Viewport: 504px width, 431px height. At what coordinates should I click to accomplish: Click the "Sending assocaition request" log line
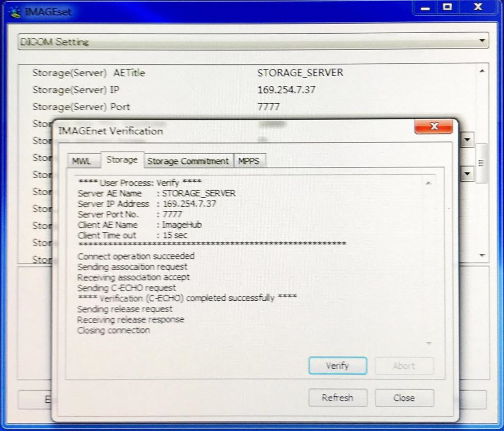pyautogui.click(x=132, y=267)
